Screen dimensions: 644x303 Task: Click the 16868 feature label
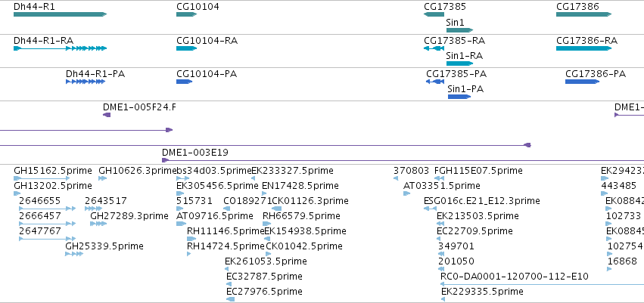(622, 261)
